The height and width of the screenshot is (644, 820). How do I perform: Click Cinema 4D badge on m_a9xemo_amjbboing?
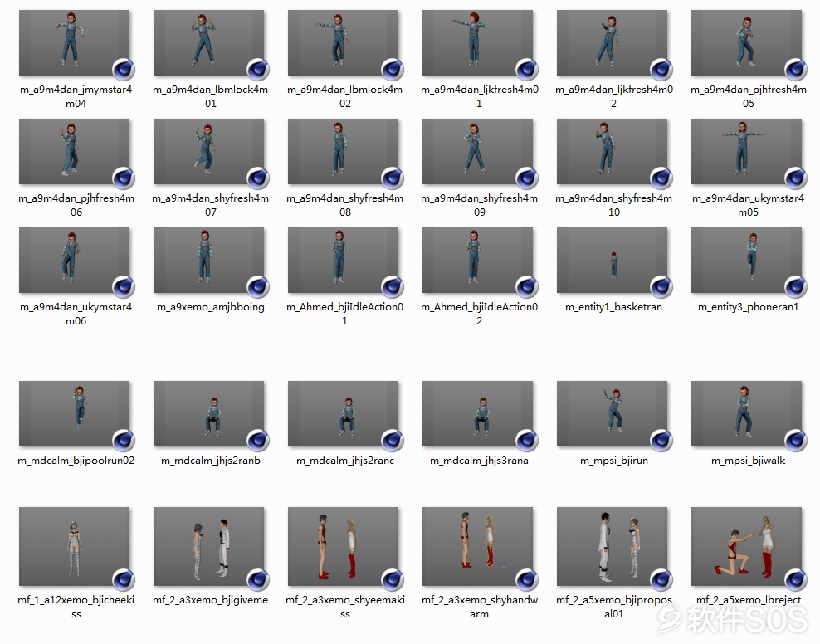(x=258, y=287)
